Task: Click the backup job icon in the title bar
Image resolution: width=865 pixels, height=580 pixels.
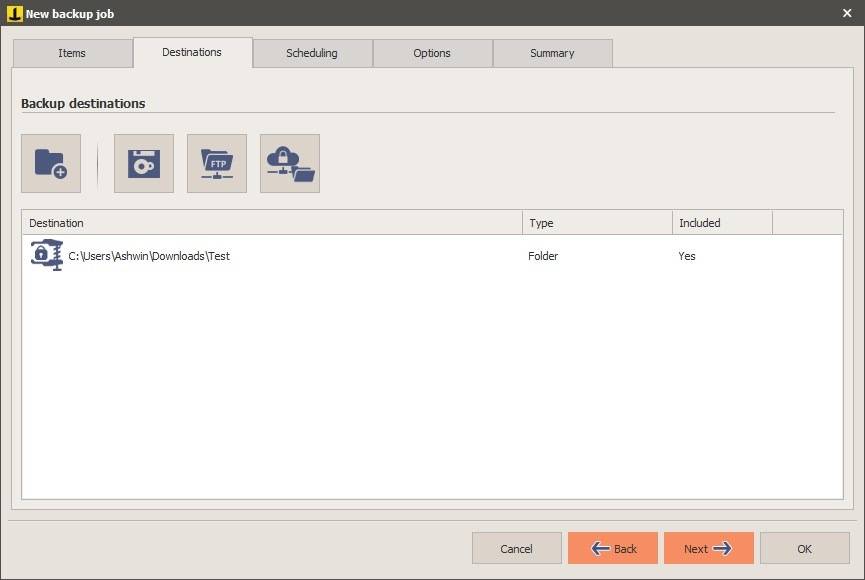Action: [x=11, y=13]
